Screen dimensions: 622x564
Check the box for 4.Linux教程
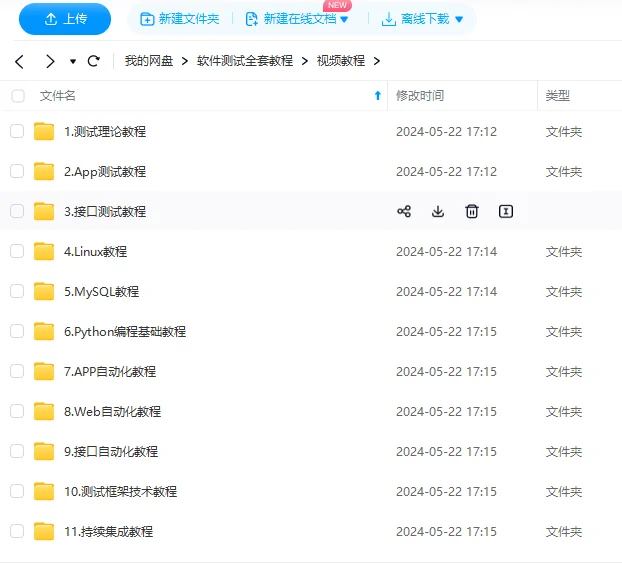(17, 251)
